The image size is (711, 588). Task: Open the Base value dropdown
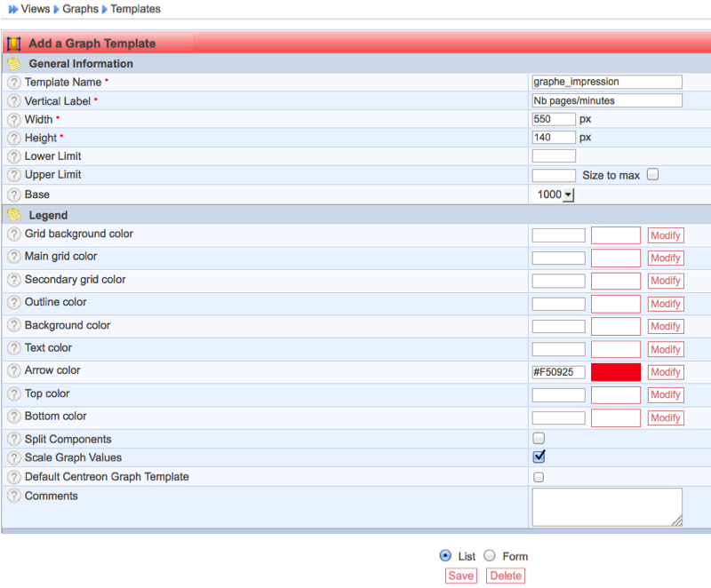click(x=555, y=195)
